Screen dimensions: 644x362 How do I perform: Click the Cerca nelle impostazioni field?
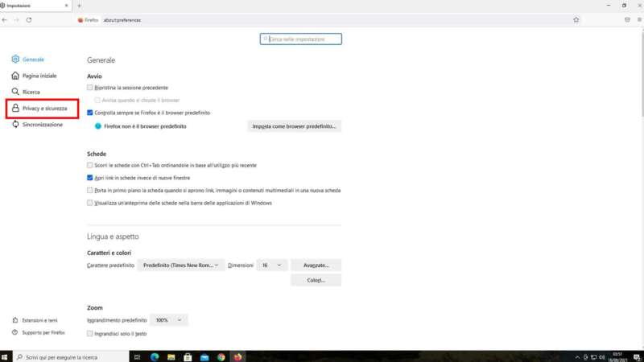tap(300, 39)
